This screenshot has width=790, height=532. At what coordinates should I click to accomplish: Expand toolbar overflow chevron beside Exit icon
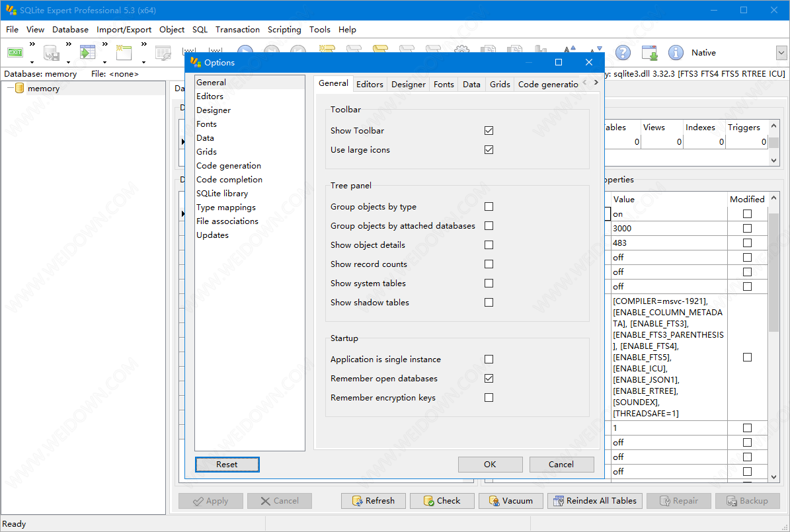coord(32,44)
